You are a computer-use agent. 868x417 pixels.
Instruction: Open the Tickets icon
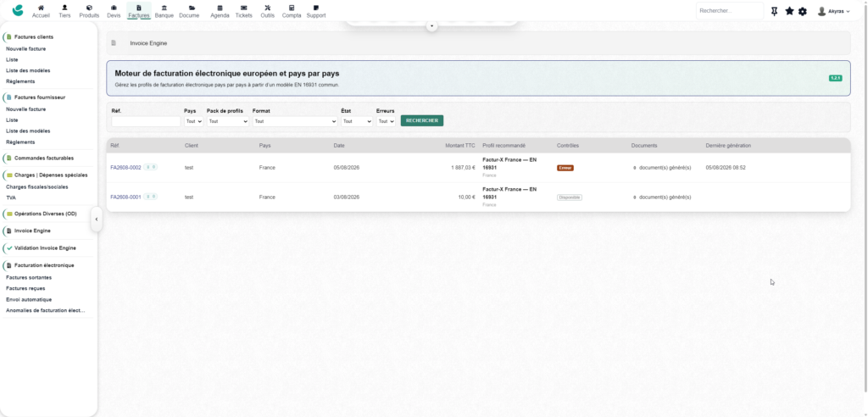point(243,8)
